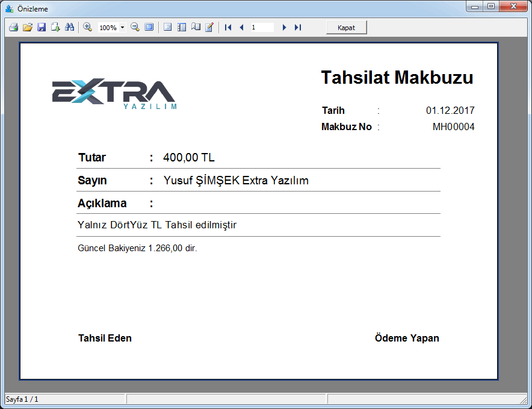Image resolution: width=532 pixels, height=409 pixels.
Task: Zoom in with the magnifier plus icon
Action: [x=87, y=27]
